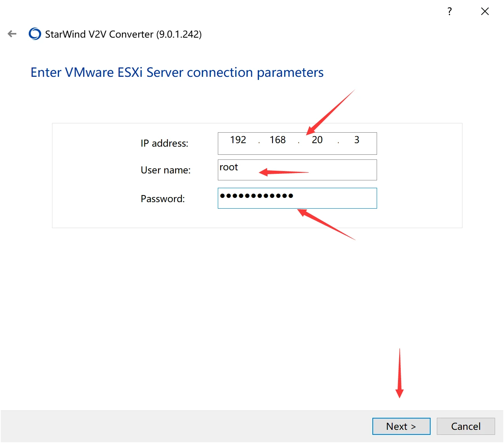Click the StarWind V2V Converter title text
Viewport: 504px width, 443px height.
click(123, 34)
